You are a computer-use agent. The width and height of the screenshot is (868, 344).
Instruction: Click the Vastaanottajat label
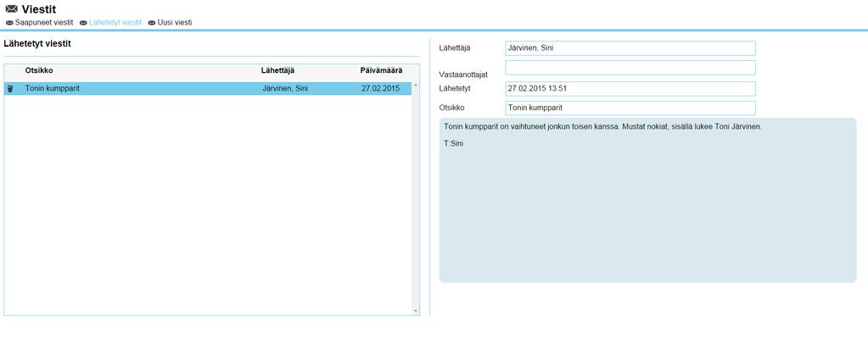click(x=463, y=74)
